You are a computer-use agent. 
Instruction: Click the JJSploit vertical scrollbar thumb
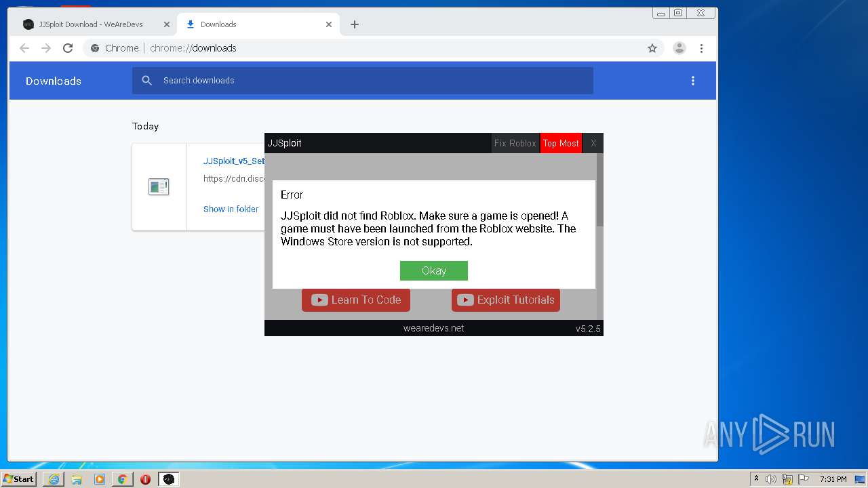pos(599,190)
